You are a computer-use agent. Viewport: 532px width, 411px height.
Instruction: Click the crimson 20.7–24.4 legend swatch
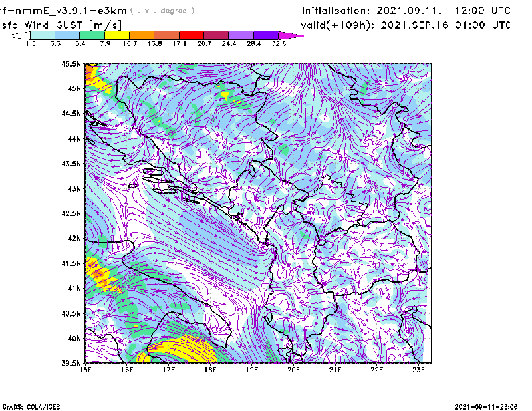tap(216, 35)
